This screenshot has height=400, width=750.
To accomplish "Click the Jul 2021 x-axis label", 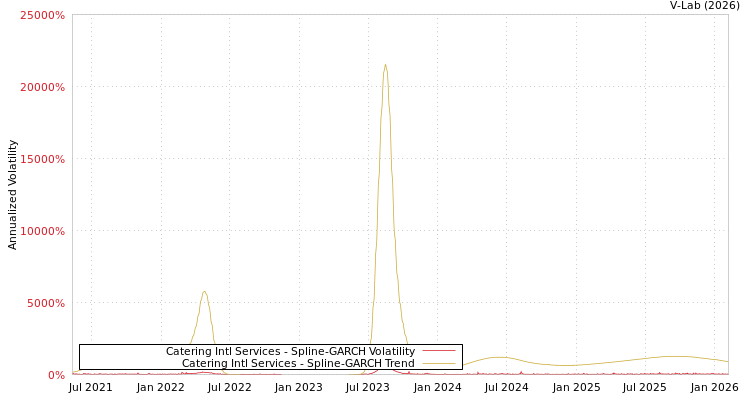I will [91, 387].
